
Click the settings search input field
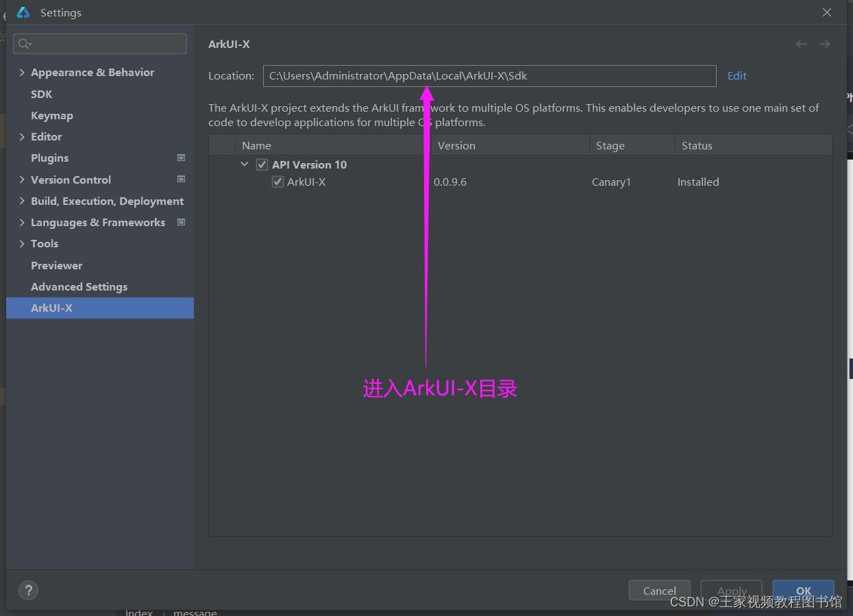pyautogui.click(x=100, y=44)
